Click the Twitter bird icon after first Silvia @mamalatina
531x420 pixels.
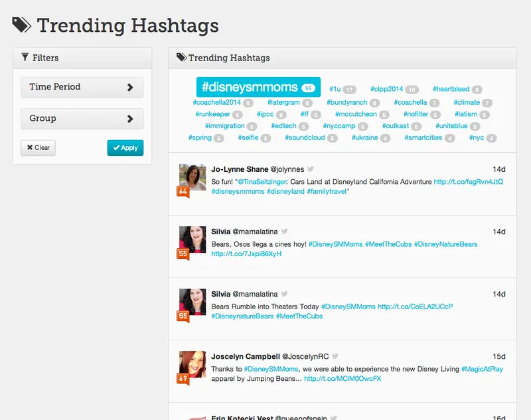tap(285, 231)
